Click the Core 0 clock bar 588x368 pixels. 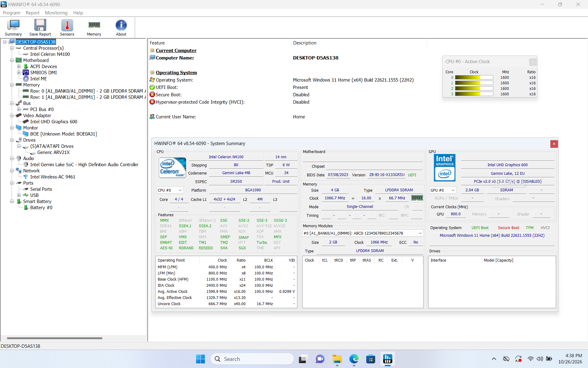click(474, 78)
